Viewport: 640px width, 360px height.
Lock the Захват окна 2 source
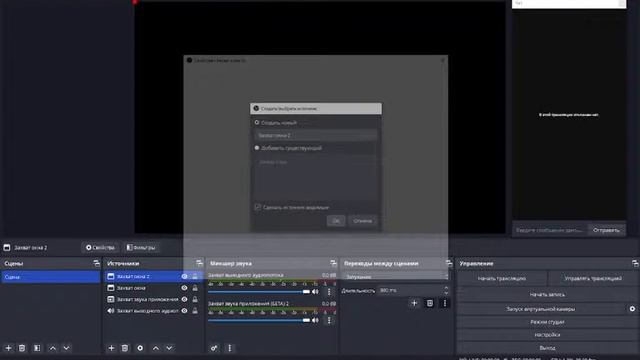195,276
